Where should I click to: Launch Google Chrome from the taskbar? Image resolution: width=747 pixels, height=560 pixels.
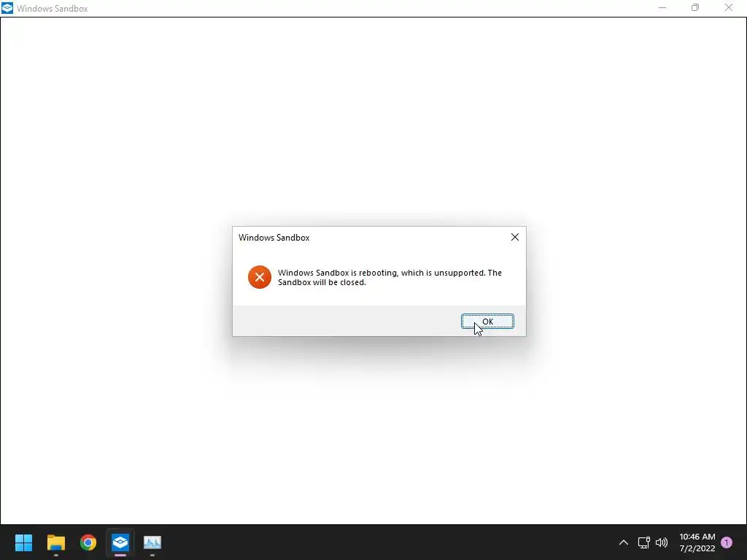(x=88, y=542)
